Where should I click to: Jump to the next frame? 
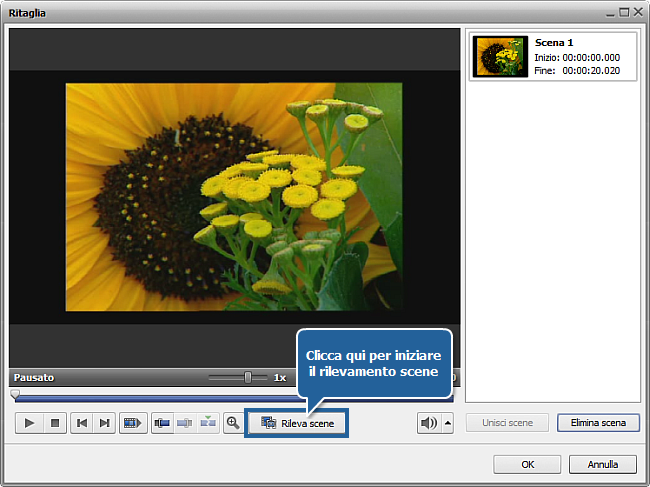coord(104,423)
